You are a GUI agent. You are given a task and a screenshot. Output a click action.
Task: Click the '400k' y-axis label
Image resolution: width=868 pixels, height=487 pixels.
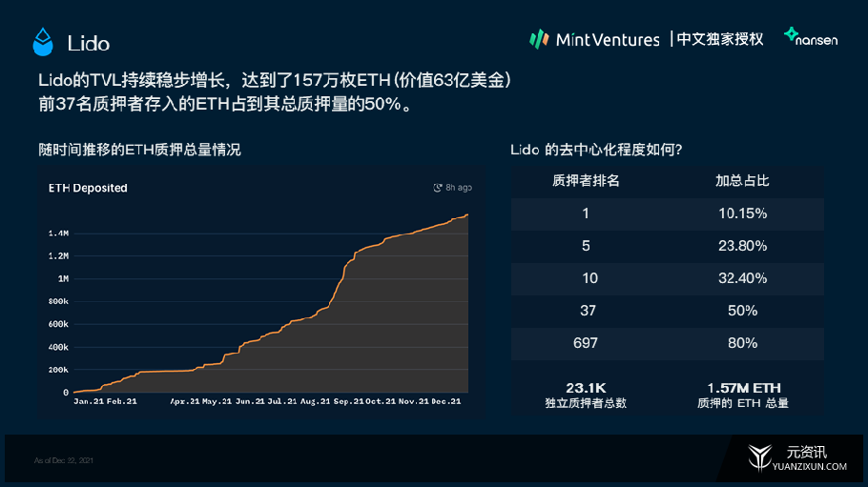point(59,347)
